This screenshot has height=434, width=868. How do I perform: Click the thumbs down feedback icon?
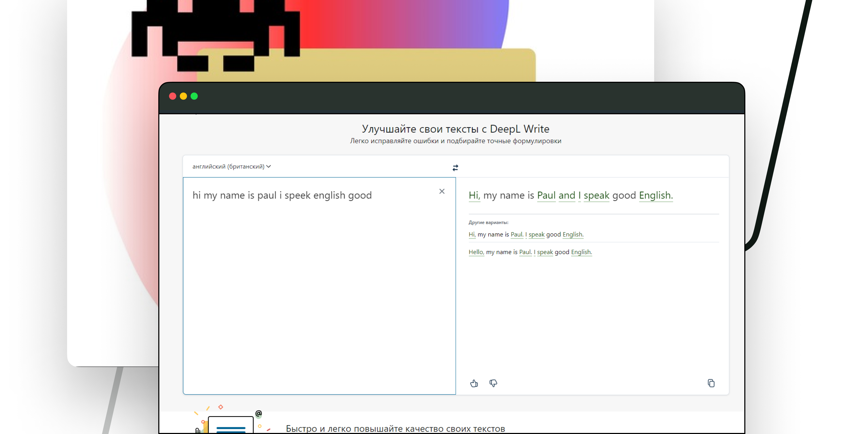click(x=493, y=383)
